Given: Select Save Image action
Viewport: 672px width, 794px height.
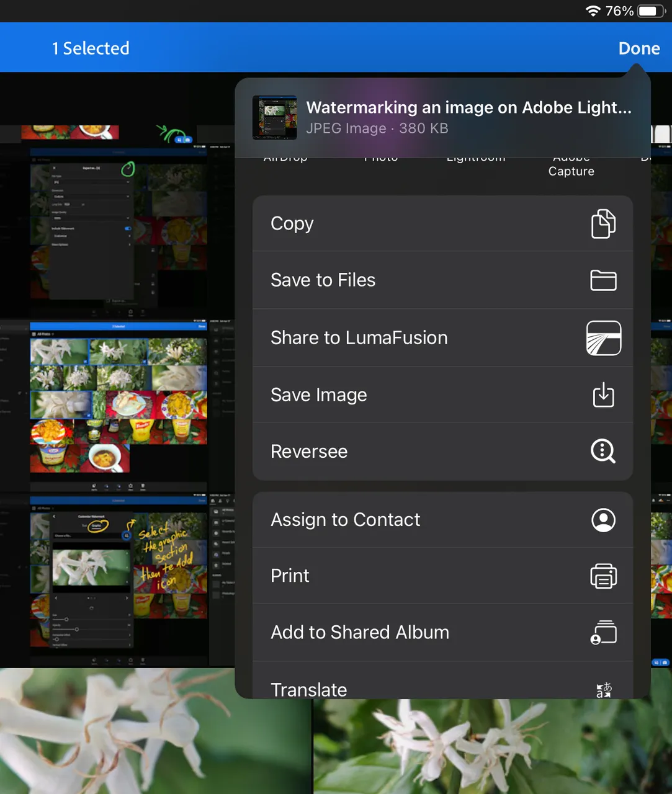Looking at the screenshot, I should 442,395.
